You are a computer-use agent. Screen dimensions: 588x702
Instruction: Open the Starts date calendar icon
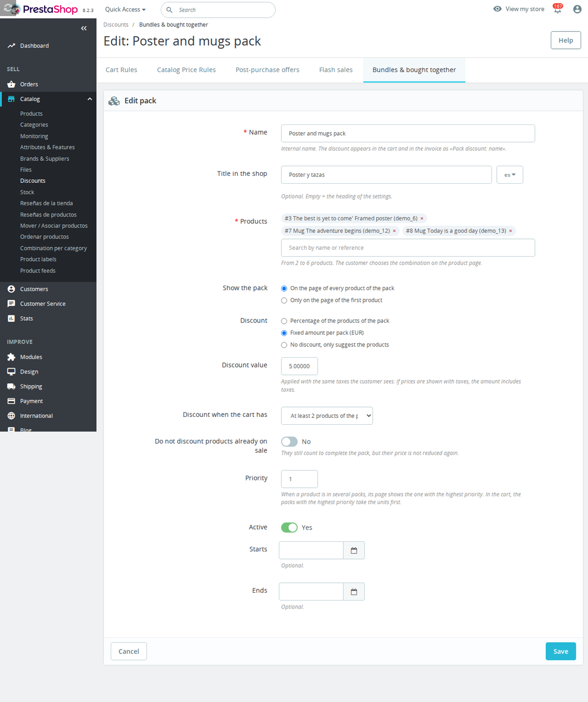[354, 551]
